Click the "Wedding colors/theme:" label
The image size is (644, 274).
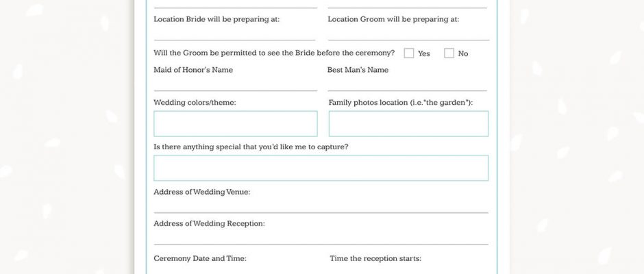click(195, 103)
